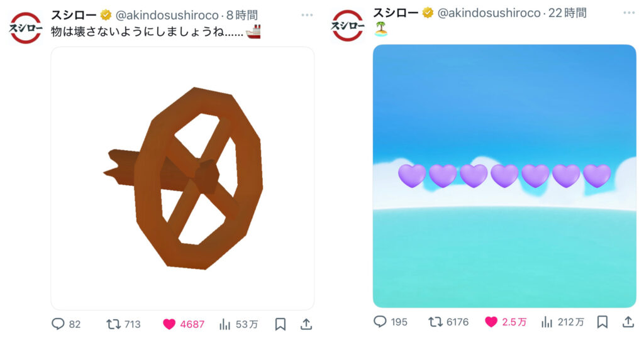Open the purple hearts beach image
The height and width of the screenshot is (338, 644).
click(504, 176)
